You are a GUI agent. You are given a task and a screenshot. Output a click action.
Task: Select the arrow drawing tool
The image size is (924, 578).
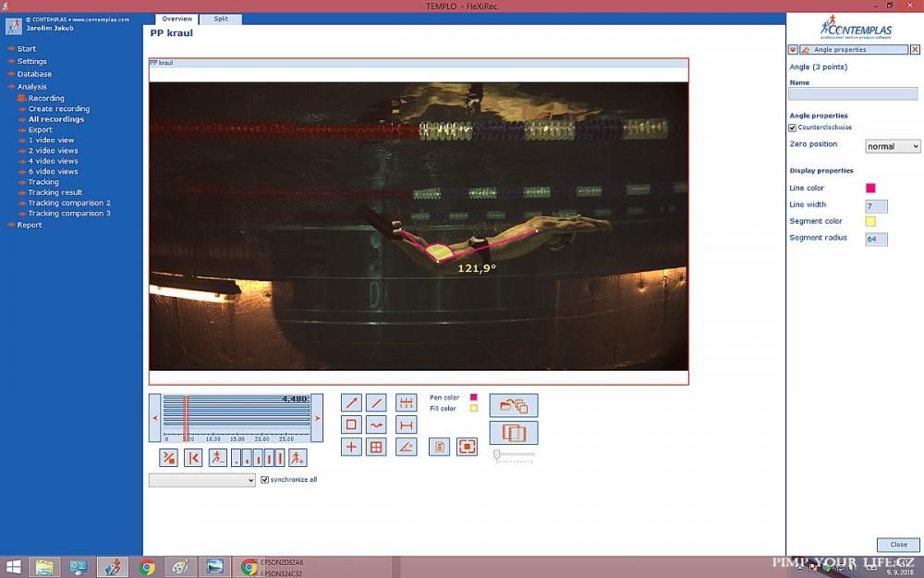tap(351, 403)
